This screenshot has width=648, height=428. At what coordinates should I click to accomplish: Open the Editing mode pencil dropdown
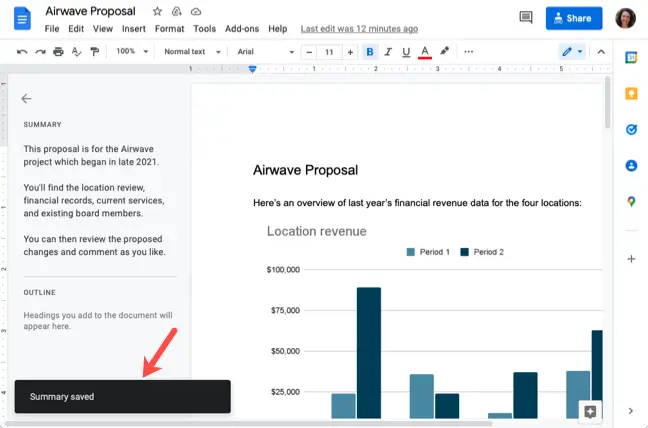pos(572,52)
